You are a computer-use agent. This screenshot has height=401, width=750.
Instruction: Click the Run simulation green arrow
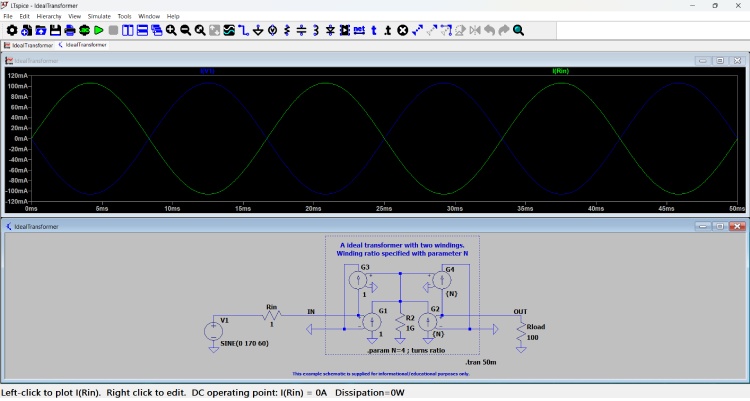point(98,31)
